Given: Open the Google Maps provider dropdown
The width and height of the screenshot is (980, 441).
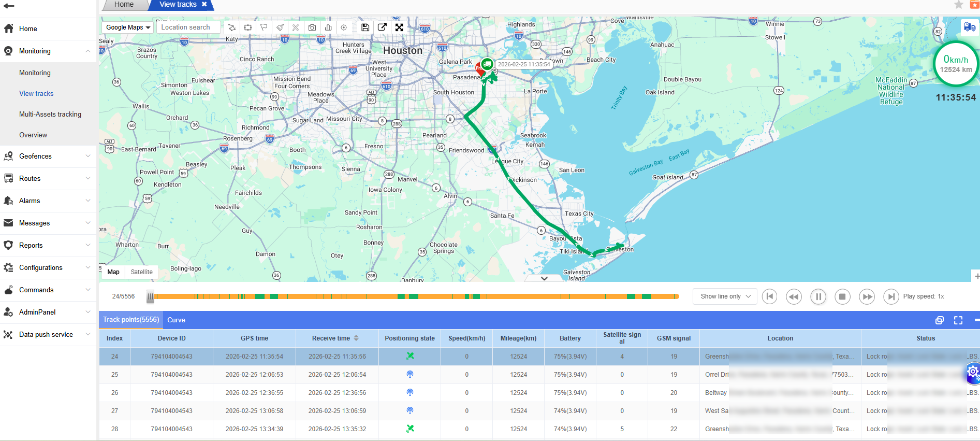Looking at the screenshot, I should [127, 27].
